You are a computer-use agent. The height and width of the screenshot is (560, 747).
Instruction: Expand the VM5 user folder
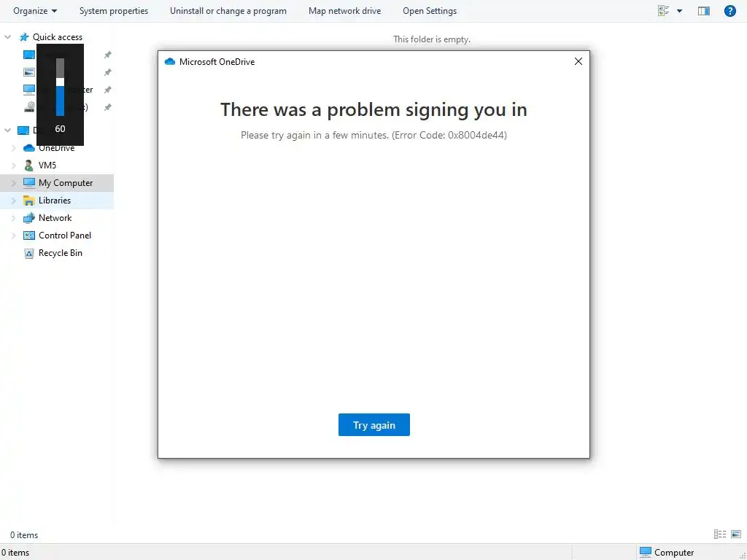tap(13, 166)
